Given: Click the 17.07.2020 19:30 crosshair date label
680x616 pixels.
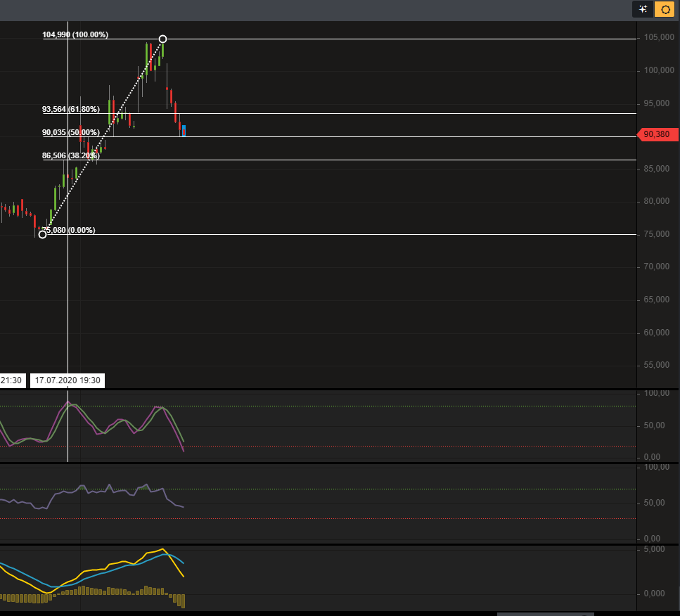Looking at the screenshot, I should pos(68,380).
